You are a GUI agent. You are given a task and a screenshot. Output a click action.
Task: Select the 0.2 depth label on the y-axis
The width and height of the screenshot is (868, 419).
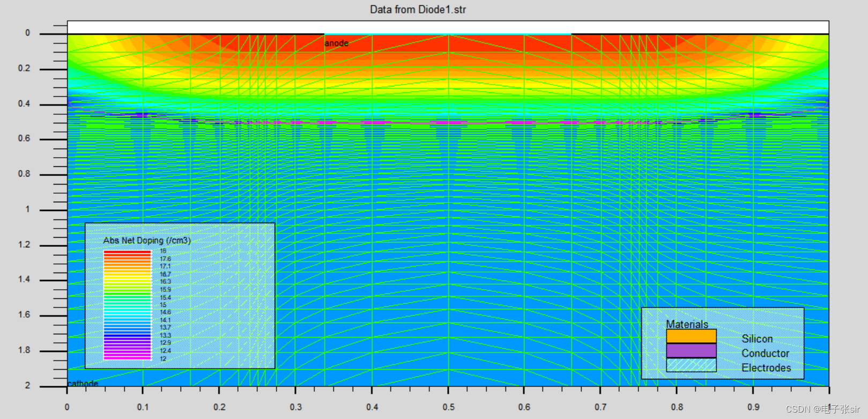(x=24, y=68)
